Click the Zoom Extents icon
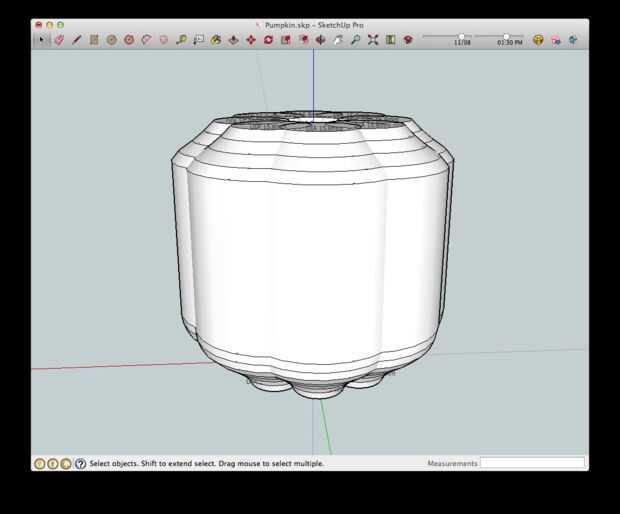This screenshot has height=514, width=620. [x=373, y=40]
